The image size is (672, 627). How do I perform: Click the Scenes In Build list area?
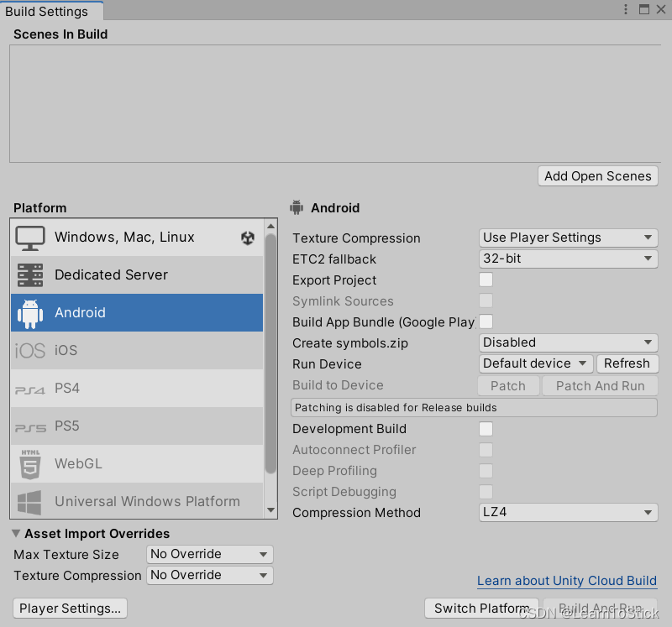[335, 103]
